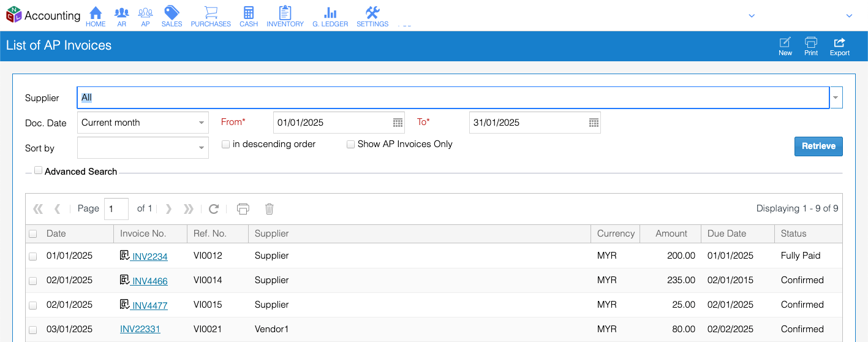
Task: Go to last page of grid
Action: 189,209
